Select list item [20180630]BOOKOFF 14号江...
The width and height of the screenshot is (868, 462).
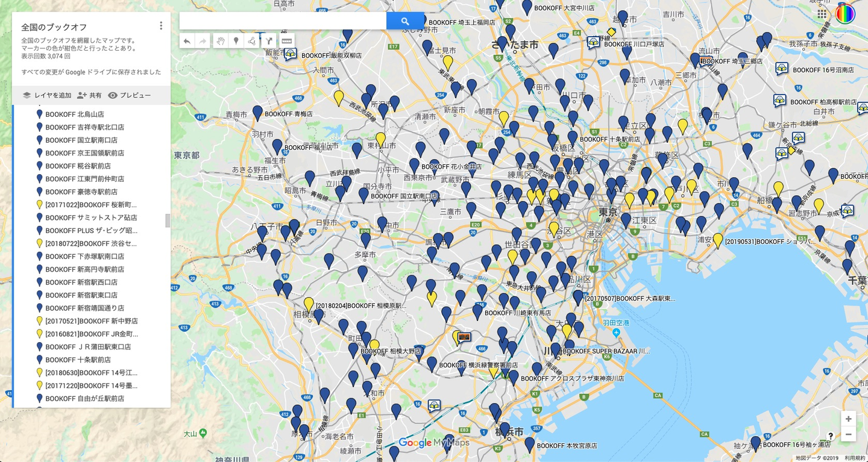click(x=92, y=373)
